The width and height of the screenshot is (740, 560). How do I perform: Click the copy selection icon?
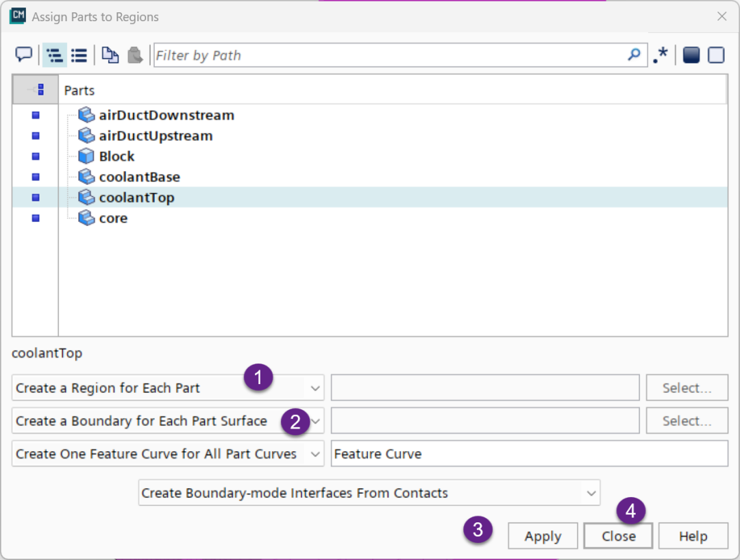pyautogui.click(x=110, y=55)
